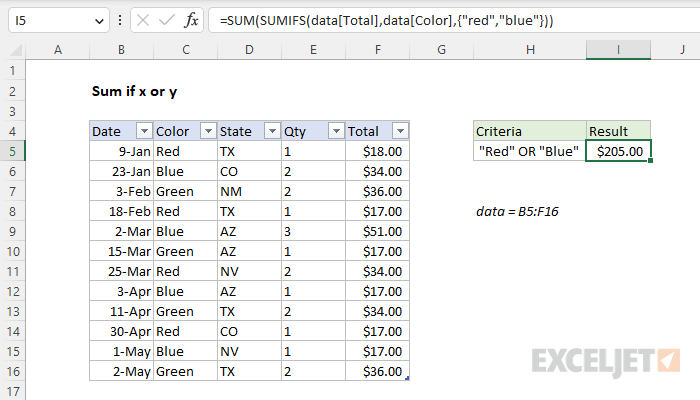Image resolution: width=700 pixels, height=400 pixels.
Task: Open the Date column filter dropdown
Action: 144,131
